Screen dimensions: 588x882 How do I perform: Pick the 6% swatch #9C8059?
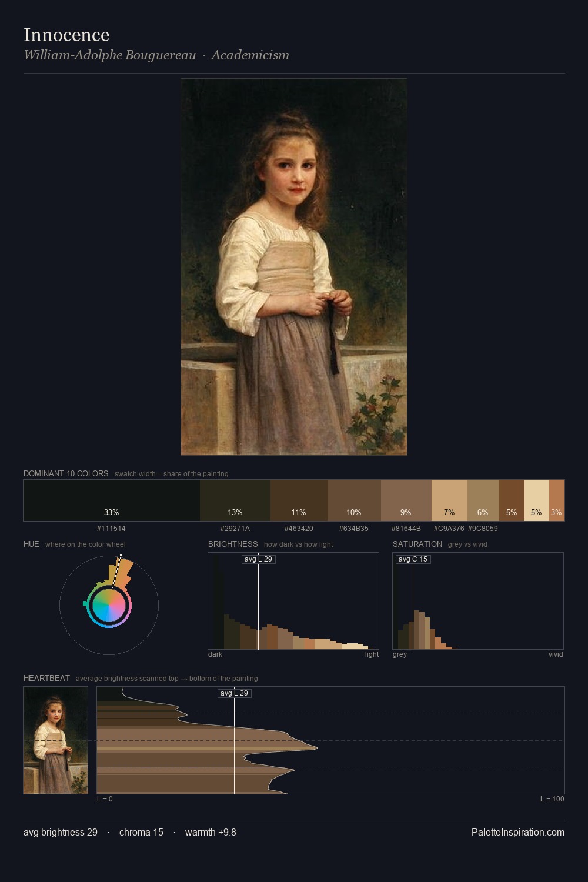(x=483, y=500)
